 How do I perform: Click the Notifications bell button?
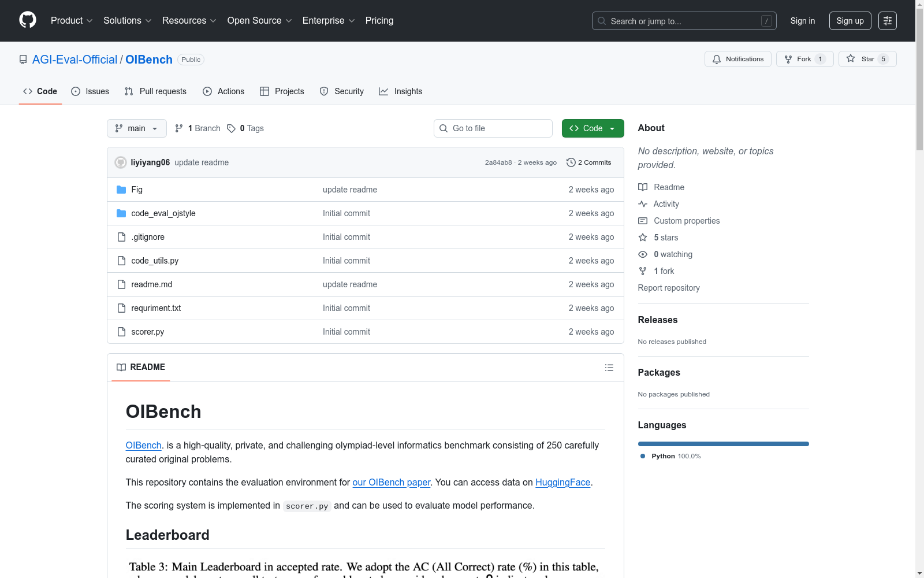737,59
